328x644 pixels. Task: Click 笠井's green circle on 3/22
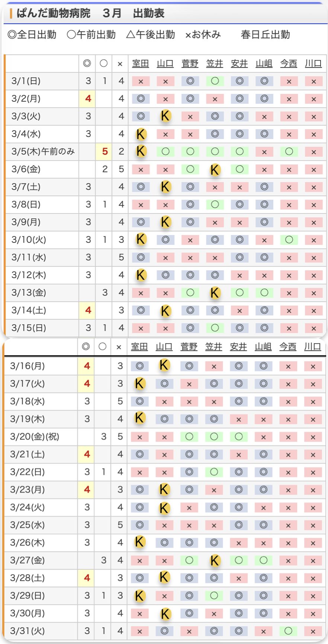(214, 472)
